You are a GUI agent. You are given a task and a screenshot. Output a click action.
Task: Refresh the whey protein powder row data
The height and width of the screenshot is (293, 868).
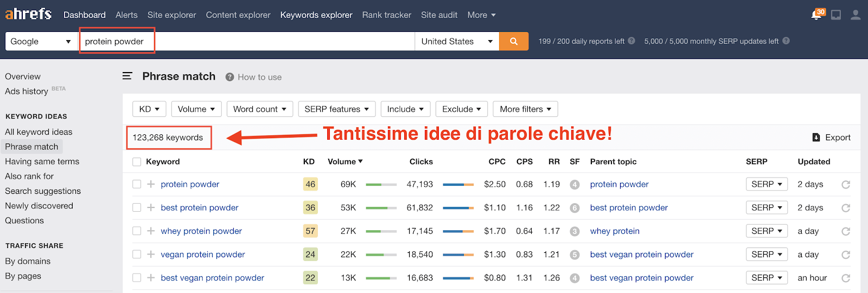[845, 231]
